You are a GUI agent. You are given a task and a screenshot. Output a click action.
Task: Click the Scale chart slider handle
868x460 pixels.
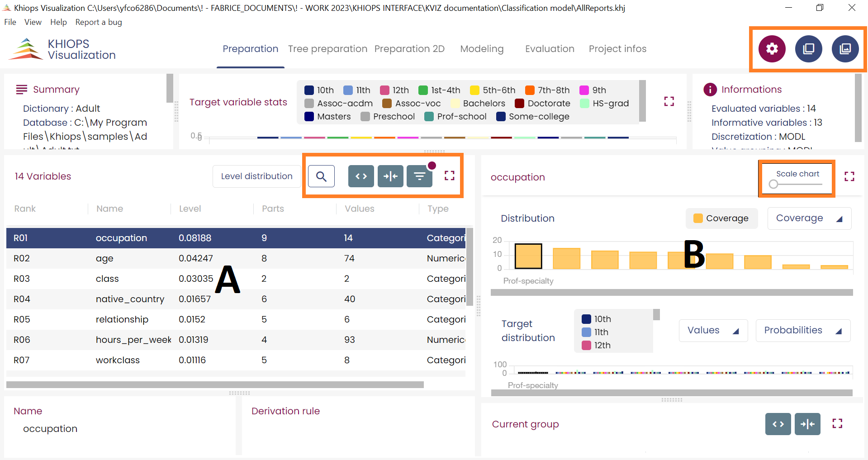point(773,184)
